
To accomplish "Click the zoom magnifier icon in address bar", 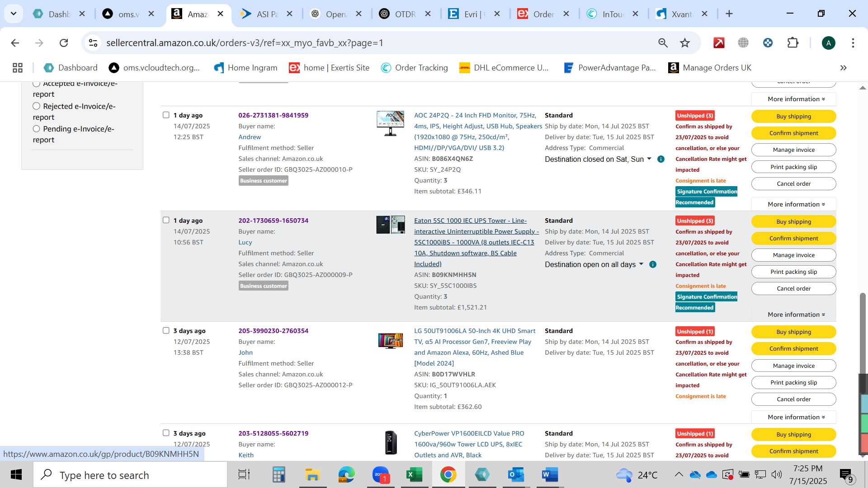I will click(663, 43).
